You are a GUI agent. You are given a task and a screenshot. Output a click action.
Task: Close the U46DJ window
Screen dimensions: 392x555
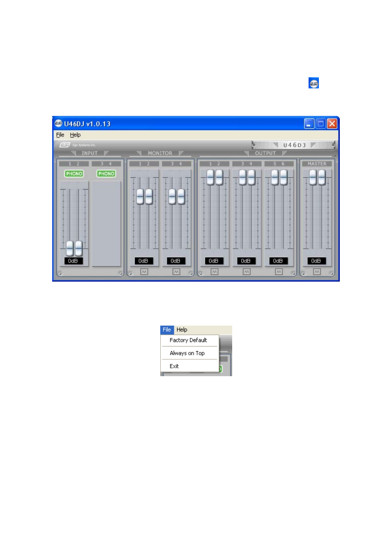tap(332, 123)
